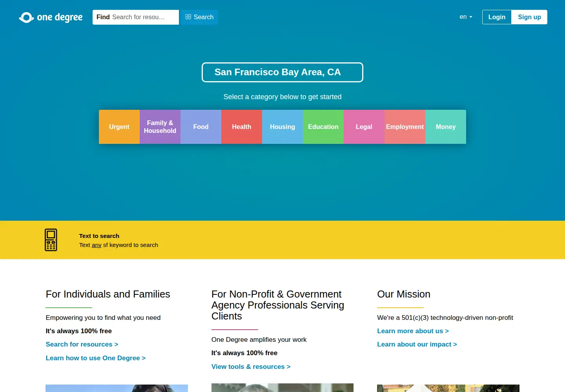Viewport: 565px width, 392px height.
Task: Click the Sign up button
Action: click(x=529, y=17)
